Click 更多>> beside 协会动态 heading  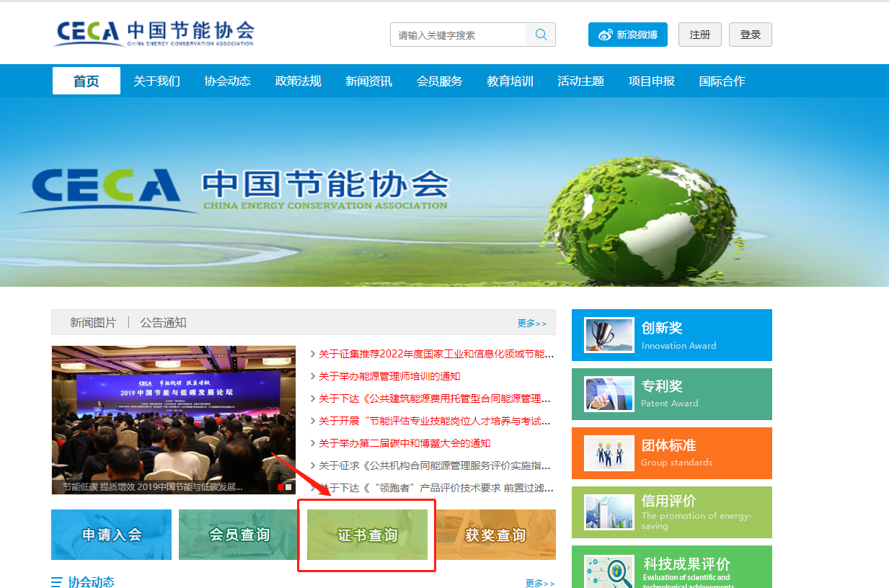pos(540,583)
